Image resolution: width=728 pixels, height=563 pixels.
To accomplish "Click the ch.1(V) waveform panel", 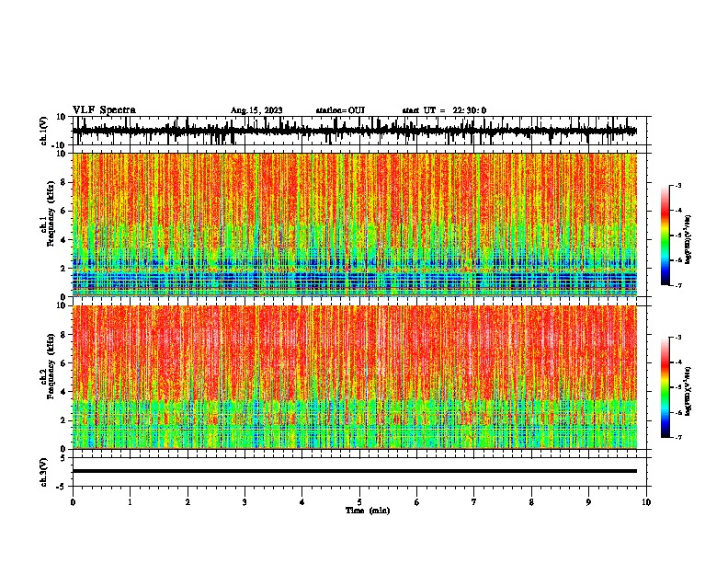I will pyautogui.click(x=361, y=131).
